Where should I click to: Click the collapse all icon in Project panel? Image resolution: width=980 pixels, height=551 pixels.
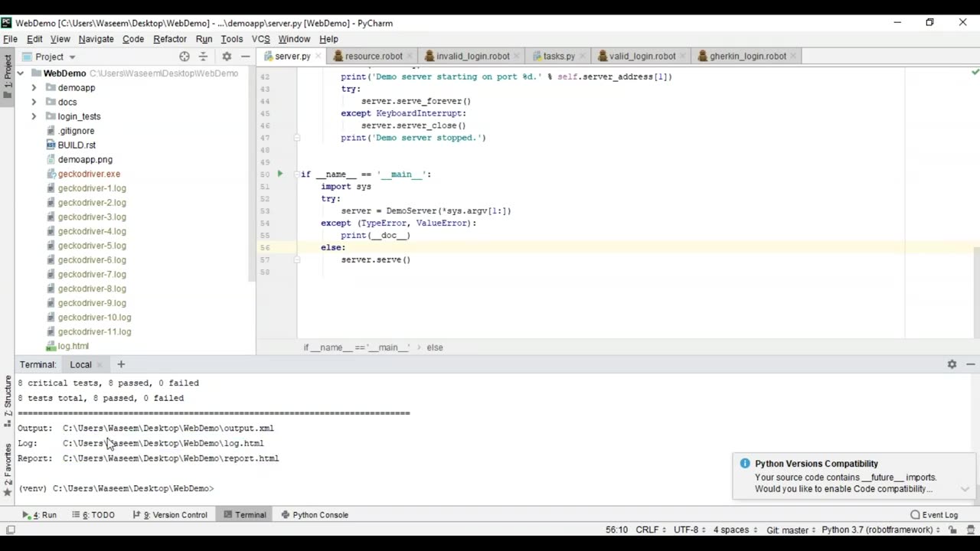203,57
